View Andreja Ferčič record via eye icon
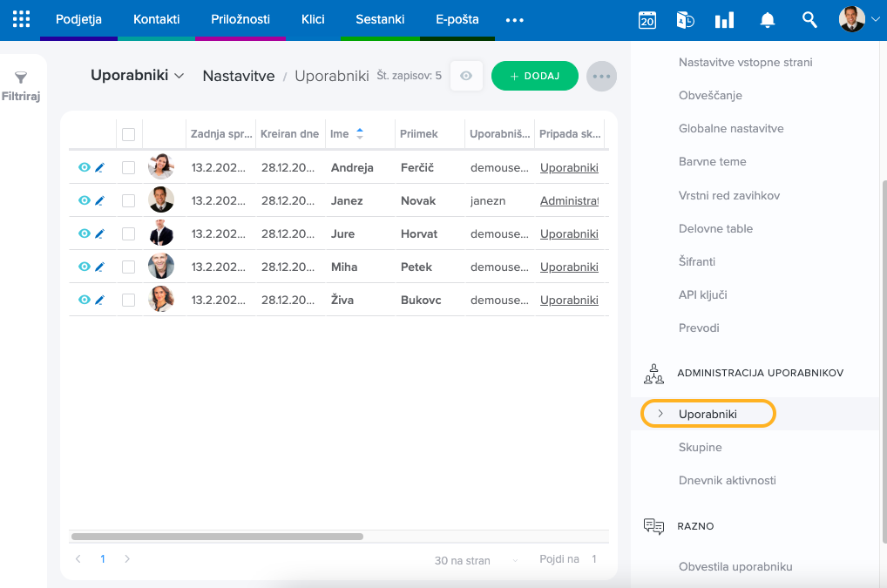Screen dimensions: 887x588 pyautogui.click(x=85, y=167)
